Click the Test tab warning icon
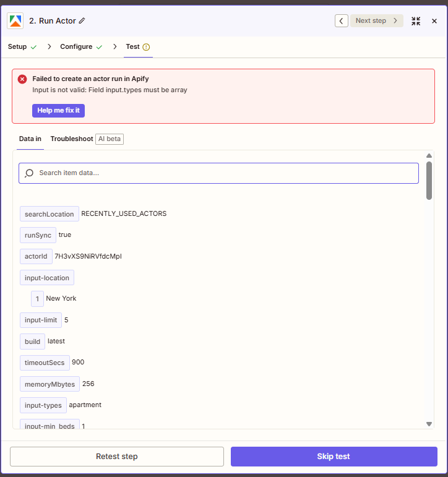448x477 pixels. pos(147,47)
